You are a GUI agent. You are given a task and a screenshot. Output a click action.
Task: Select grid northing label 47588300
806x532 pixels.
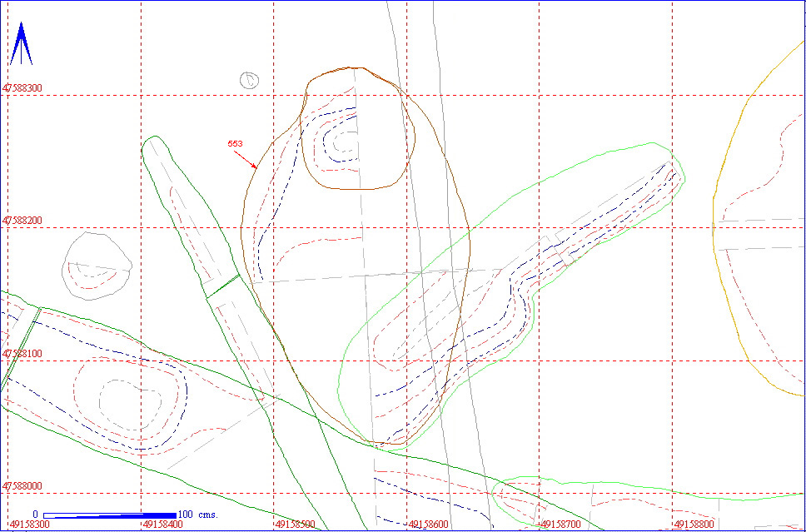(22, 88)
